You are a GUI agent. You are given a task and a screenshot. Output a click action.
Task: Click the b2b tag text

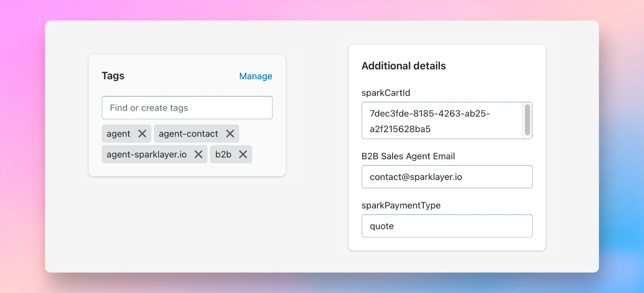pos(223,154)
